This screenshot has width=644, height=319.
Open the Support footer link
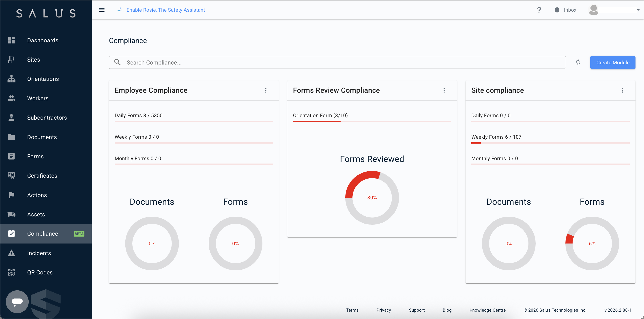(417, 310)
